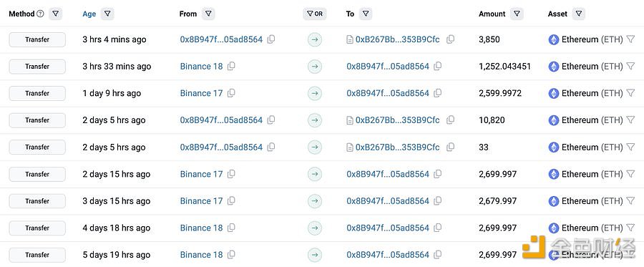Open the From column filter dropdown

coord(208,14)
